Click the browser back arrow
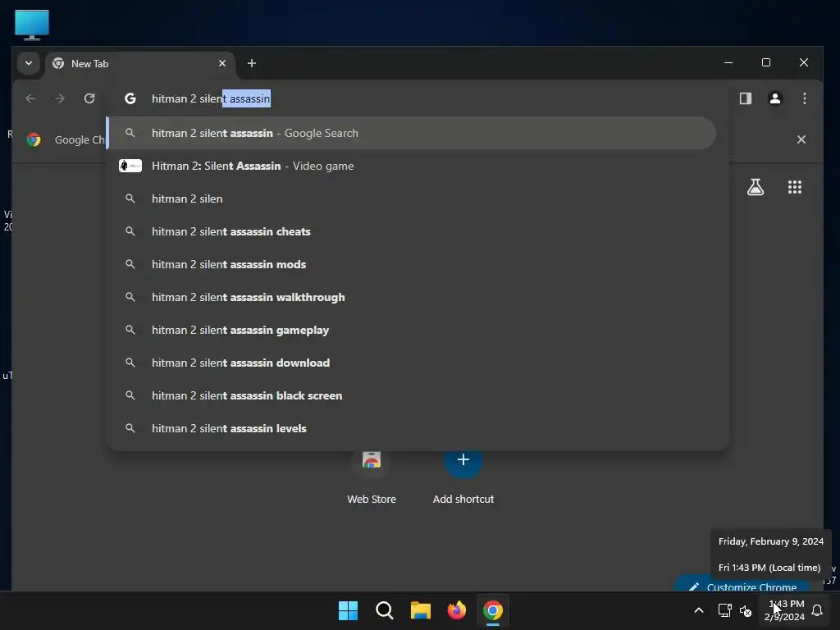The height and width of the screenshot is (630, 840). [30, 98]
